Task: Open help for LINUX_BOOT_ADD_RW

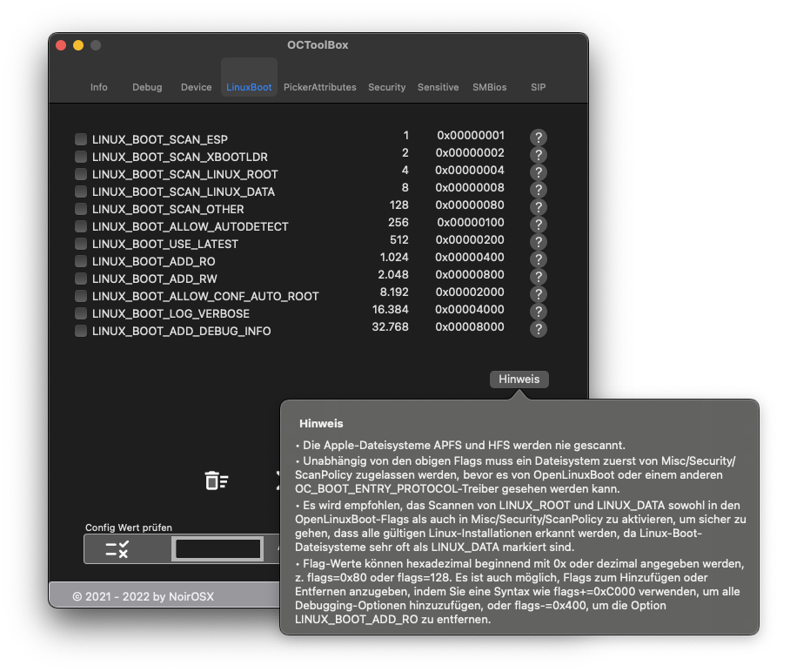Action: tap(538, 276)
